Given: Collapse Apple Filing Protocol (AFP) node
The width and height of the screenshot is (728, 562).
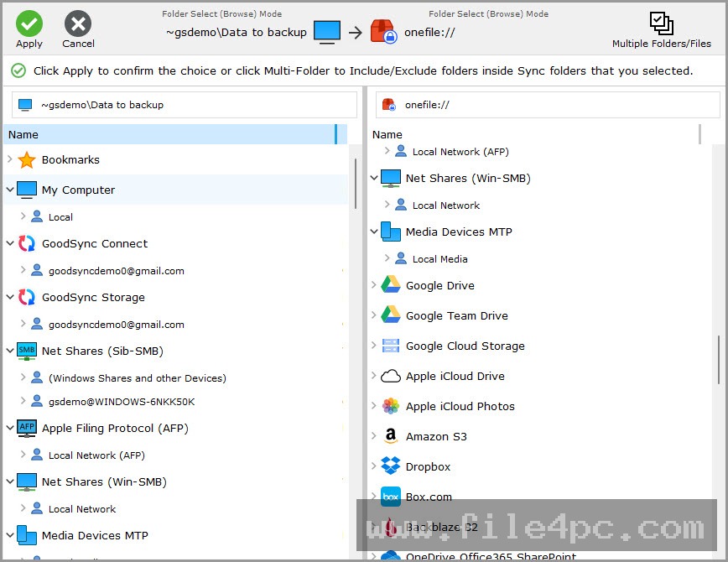Looking at the screenshot, I should point(10,428).
